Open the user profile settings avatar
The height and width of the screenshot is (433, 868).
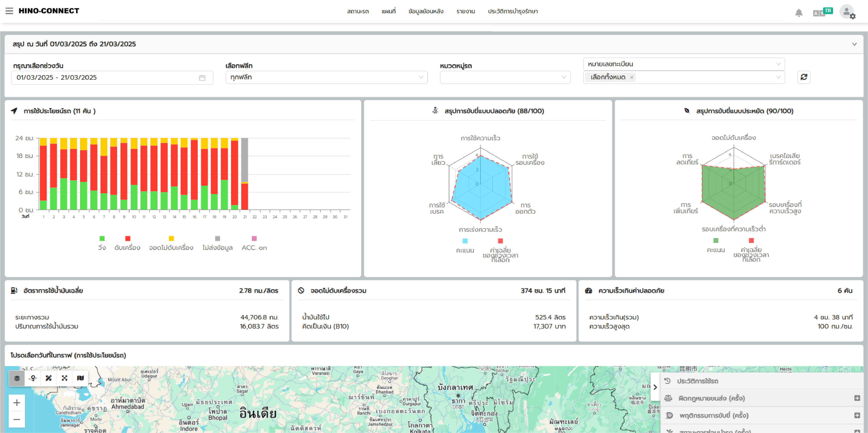point(847,12)
